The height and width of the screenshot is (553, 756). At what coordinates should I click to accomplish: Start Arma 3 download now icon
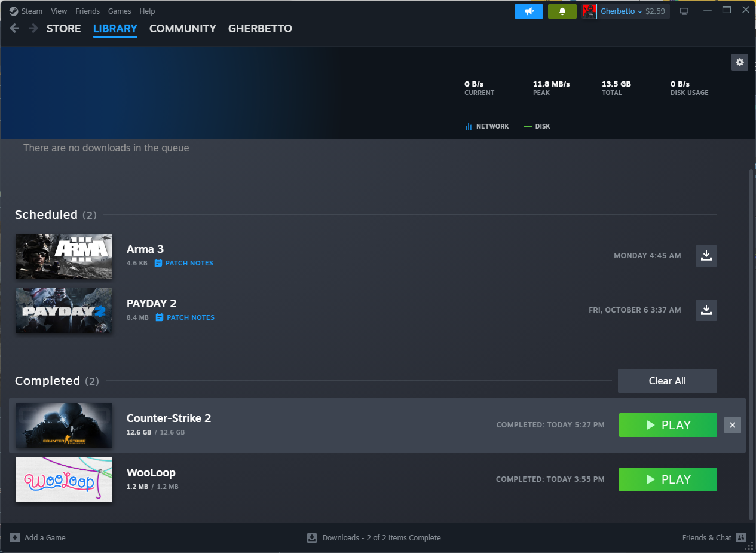(x=706, y=256)
